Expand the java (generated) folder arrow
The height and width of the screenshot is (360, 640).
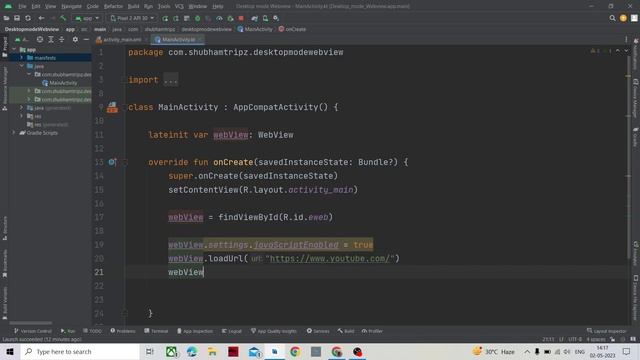(x=22, y=108)
